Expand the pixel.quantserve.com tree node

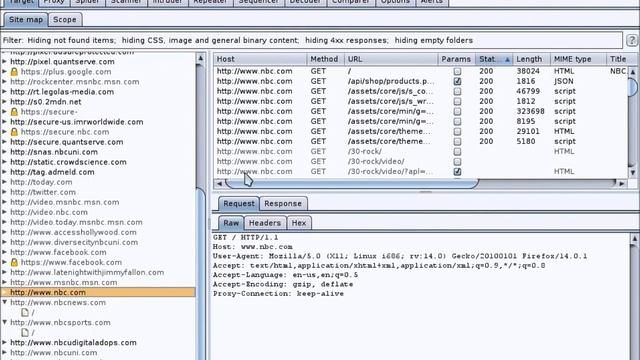4,62
